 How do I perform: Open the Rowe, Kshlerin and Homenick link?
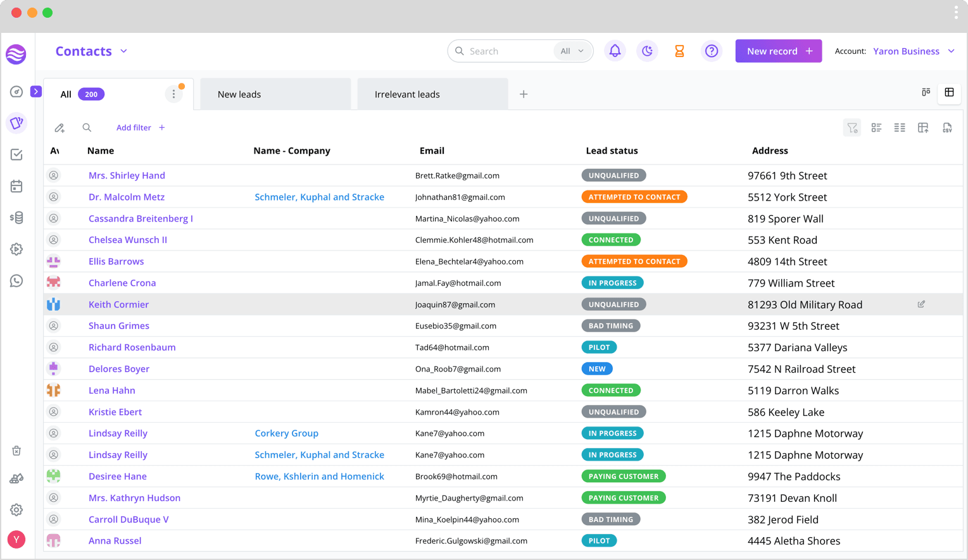pos(319,476)
